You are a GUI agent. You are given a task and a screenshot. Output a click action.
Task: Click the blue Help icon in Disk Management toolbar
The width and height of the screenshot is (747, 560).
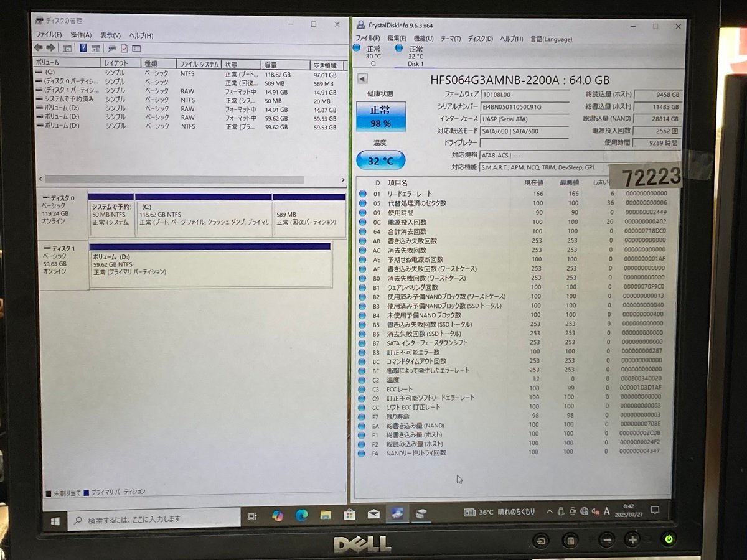coord(83,48)
